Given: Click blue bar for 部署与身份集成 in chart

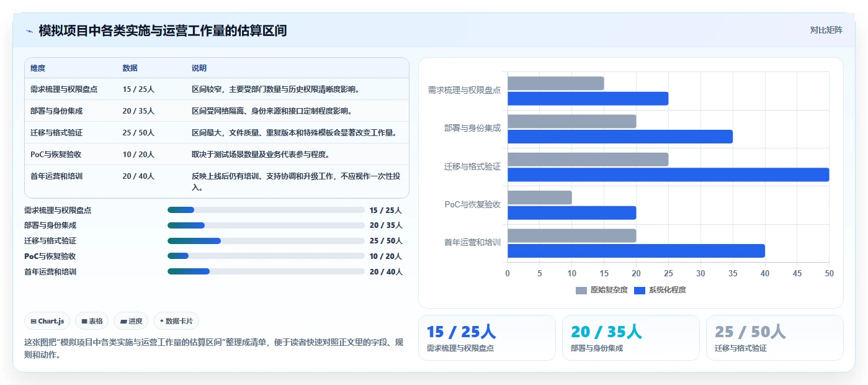Looking at the screenshot, I should pyautogui.click(x=620, y=137).
